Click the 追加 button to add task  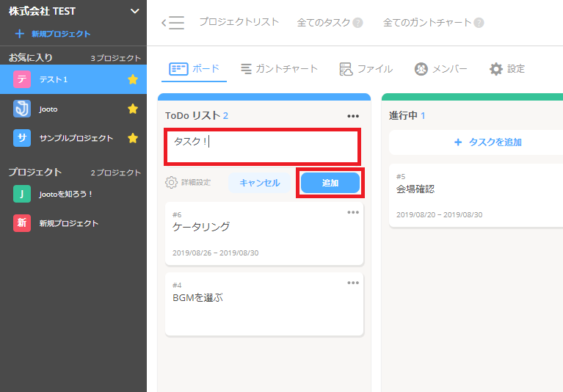tap(330, 183)
